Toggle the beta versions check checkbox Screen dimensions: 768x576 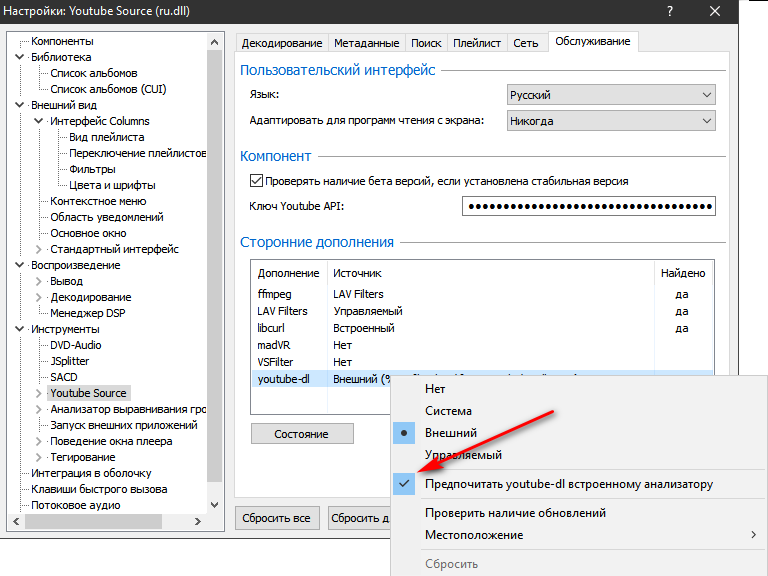(x=255, y=181)
